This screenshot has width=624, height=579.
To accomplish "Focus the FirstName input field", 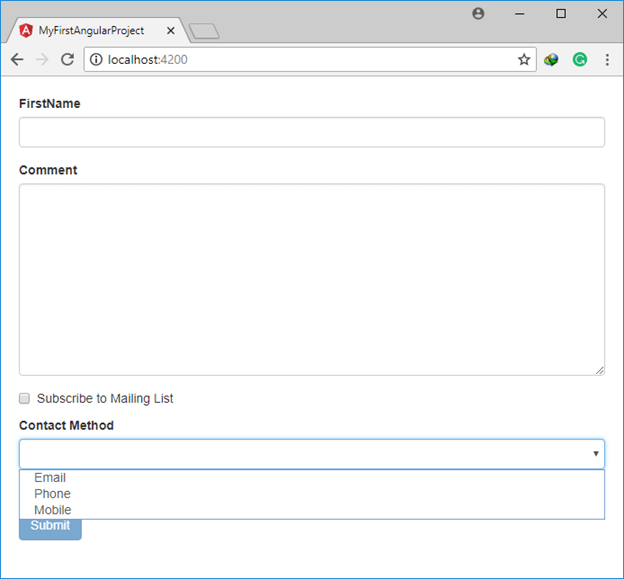I will click(312, 132).
